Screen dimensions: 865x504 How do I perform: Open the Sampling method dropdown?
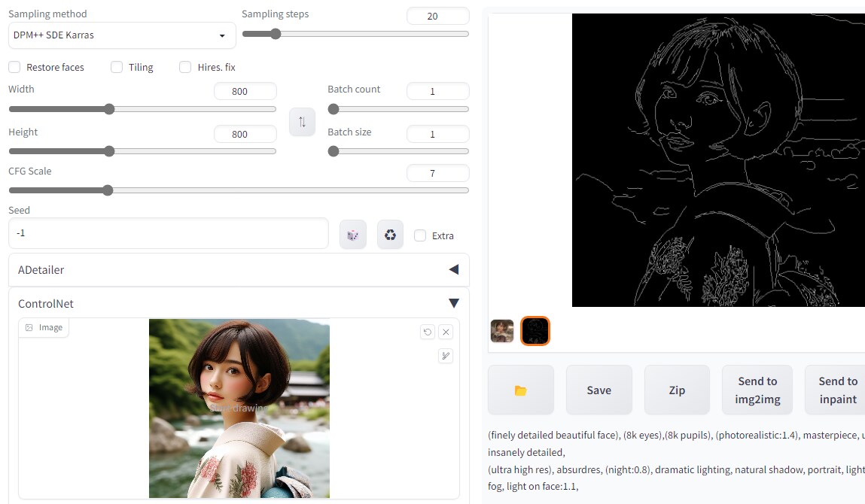122,35
